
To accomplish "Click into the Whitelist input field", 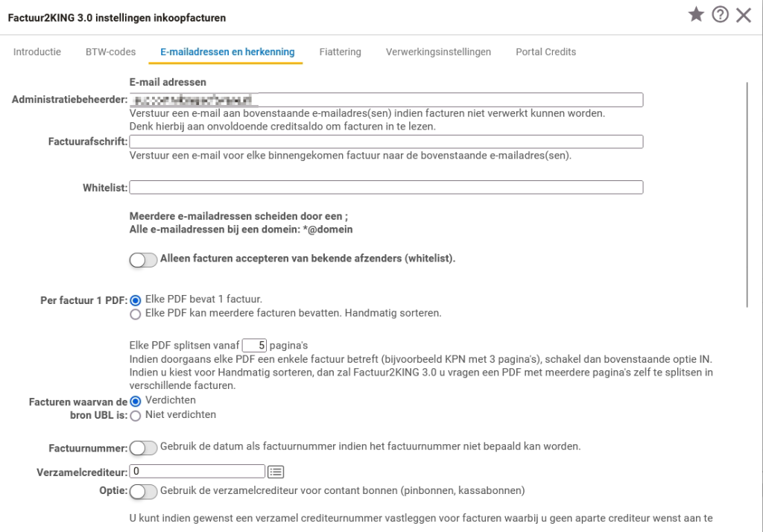I will pos(386,187).
